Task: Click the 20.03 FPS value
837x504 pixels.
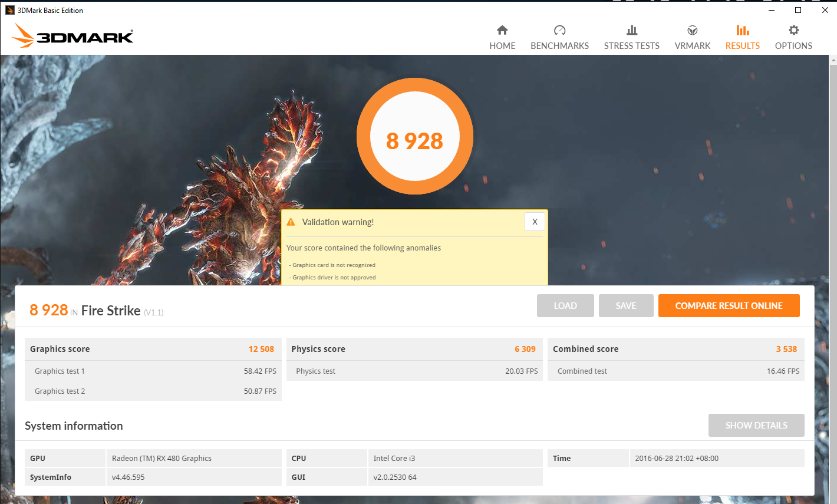Action: click(x=522, y=371)
